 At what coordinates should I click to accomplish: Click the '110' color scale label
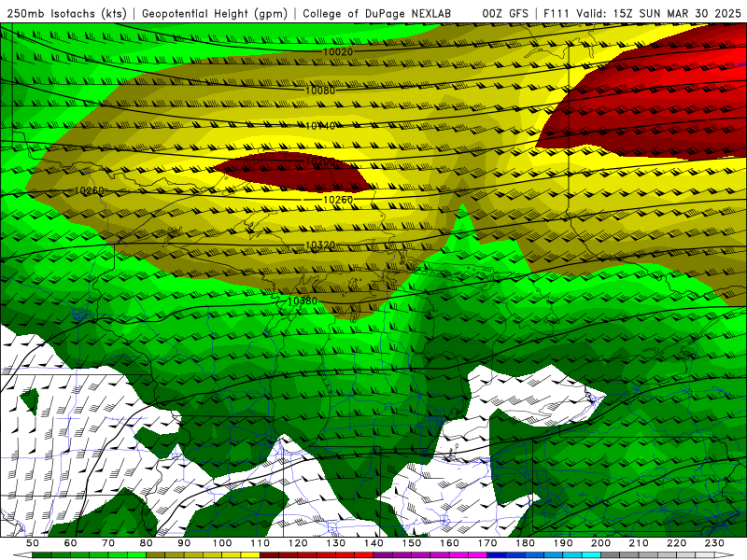pyautogui.click(x=261, y=543)
